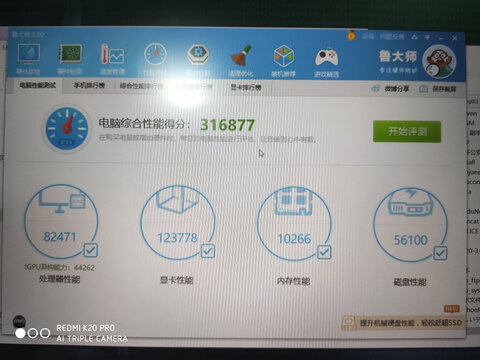Switch to 显卡排行榜 tab
Screen dimensions: 480x360
(246, 88)
